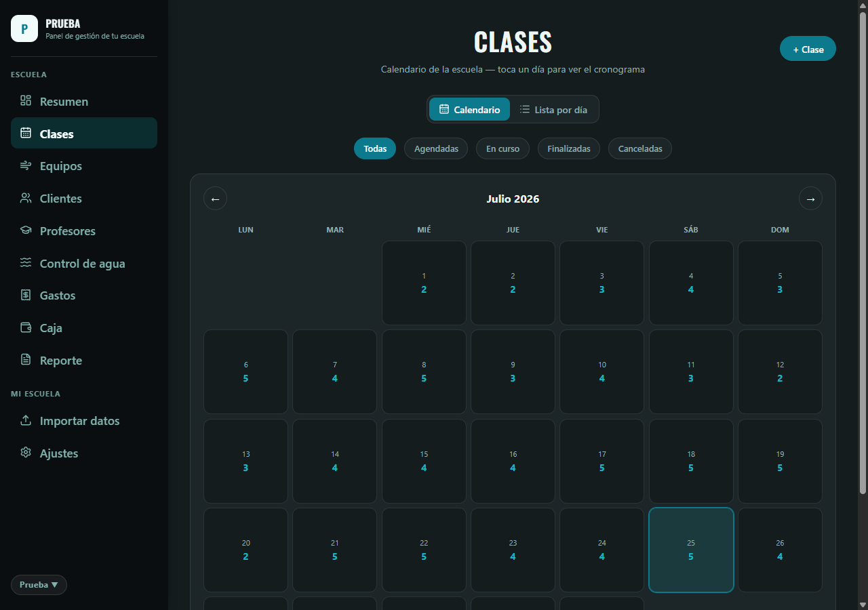
Task: Click the Reporte document icon in sidebar
Action: [x=26, y=360]
